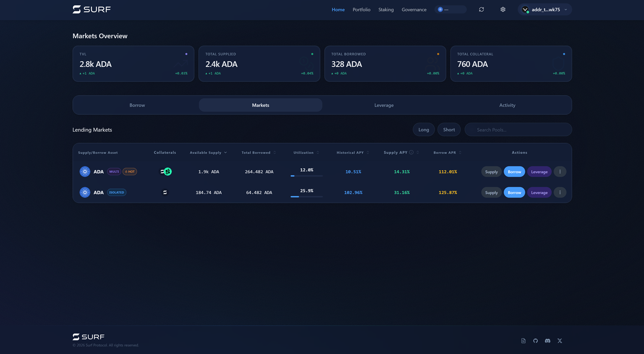Toggle the Short filter
The image size is (644, 354).
[x=449, y=130]
